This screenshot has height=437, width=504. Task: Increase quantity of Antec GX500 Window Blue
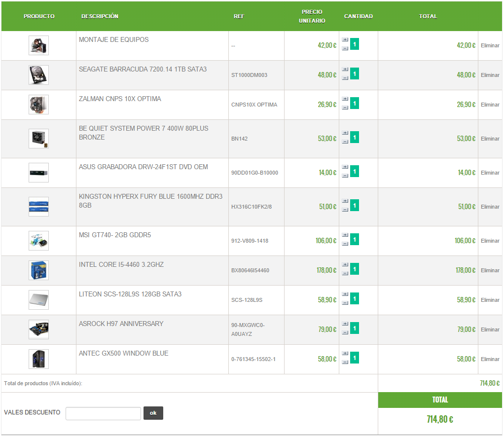345,353
